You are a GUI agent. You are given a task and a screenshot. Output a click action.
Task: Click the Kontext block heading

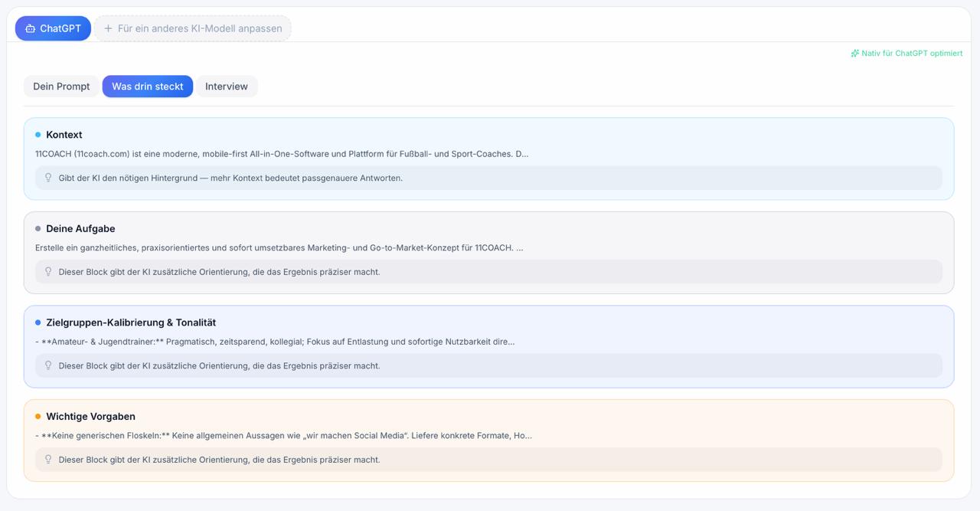(64, 135)
